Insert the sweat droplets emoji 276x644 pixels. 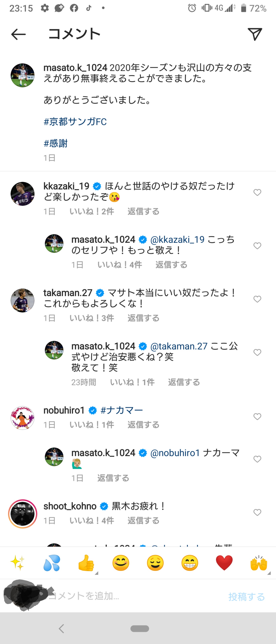click(52, 563)
